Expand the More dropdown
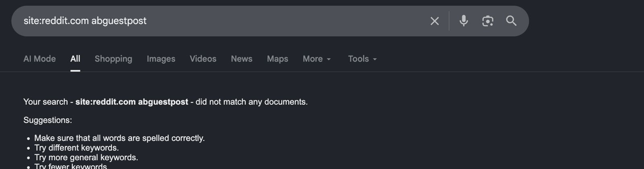 [x=316, y=59]
